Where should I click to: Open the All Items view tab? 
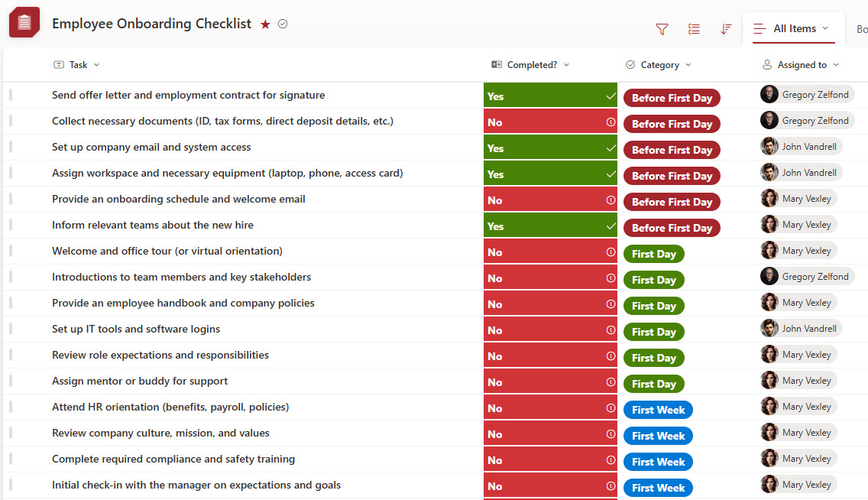tap(793, 29)
